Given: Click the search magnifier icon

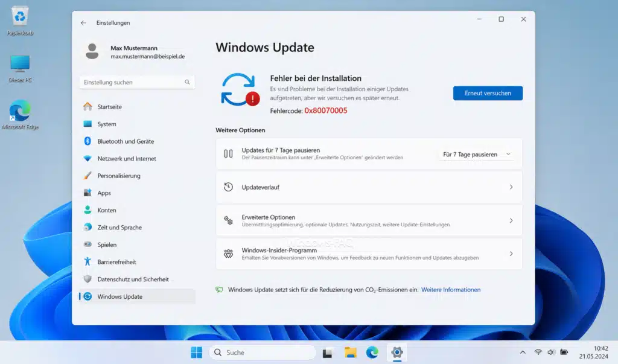Looking at the screenshot, I should [x=187, y=82].
